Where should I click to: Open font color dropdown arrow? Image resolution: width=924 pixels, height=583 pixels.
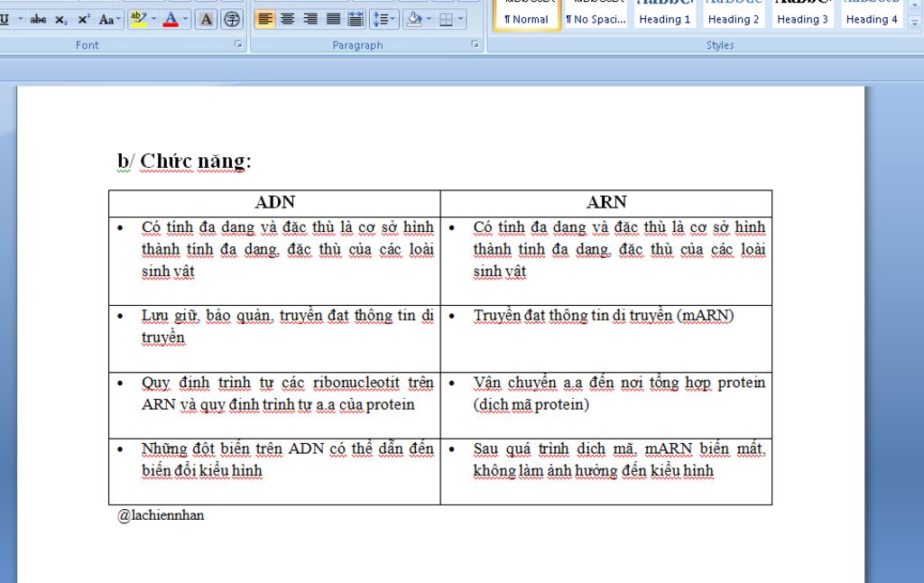click(x=185, y=20)
